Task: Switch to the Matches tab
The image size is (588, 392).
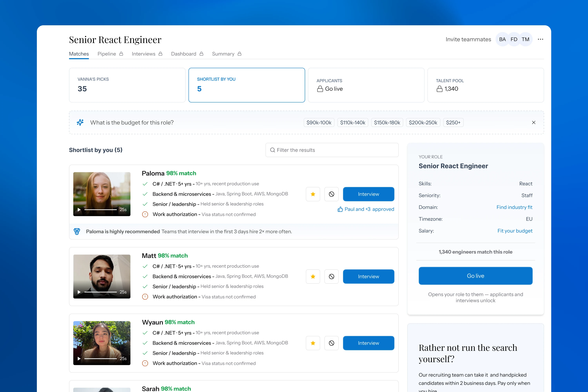Action: pos(79,54)
